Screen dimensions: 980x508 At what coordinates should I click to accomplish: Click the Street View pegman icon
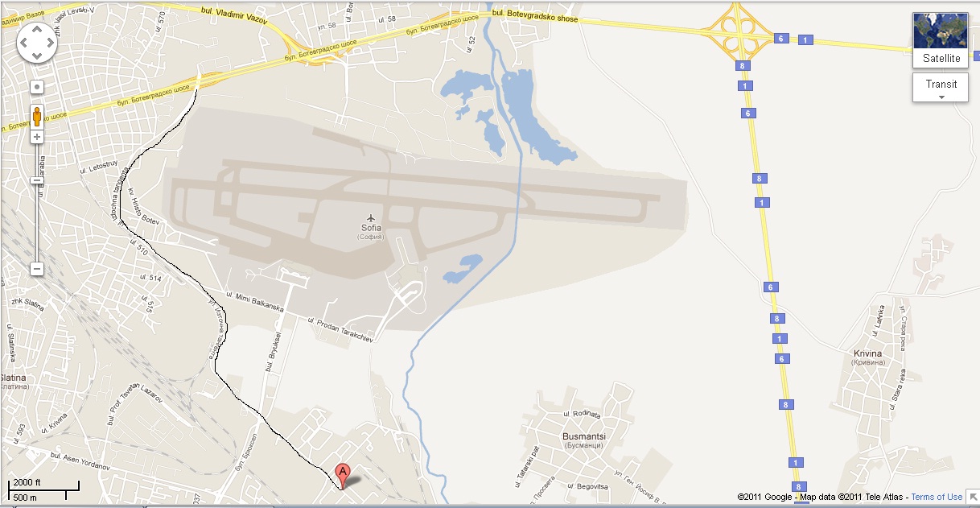pyautogui.click(x=37, y=117)
